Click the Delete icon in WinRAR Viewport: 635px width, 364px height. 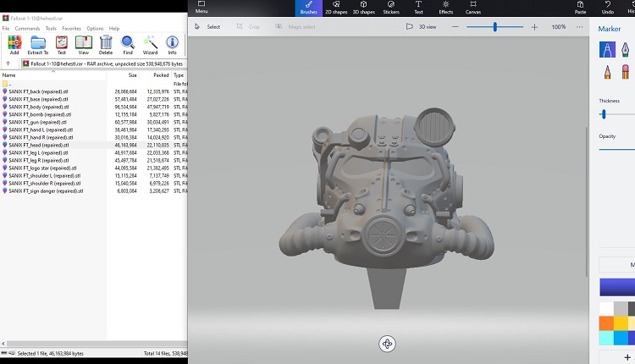pyautogui.click(x=106, y=44)
